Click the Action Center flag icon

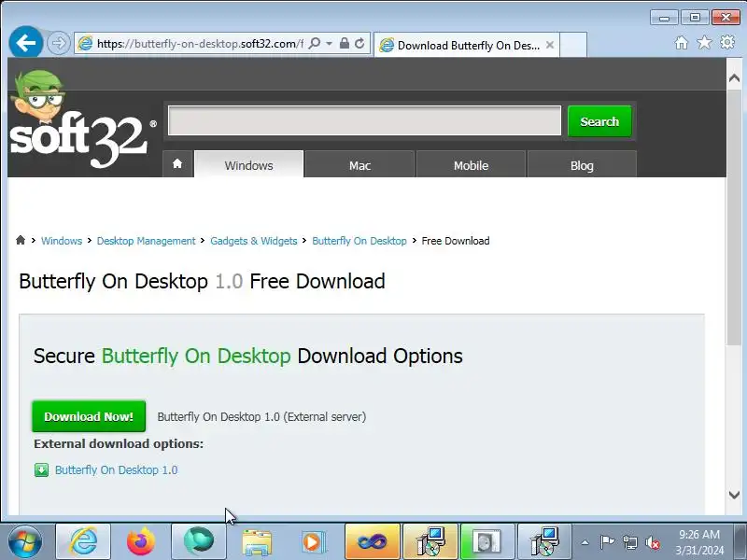(x=607, y=542)
